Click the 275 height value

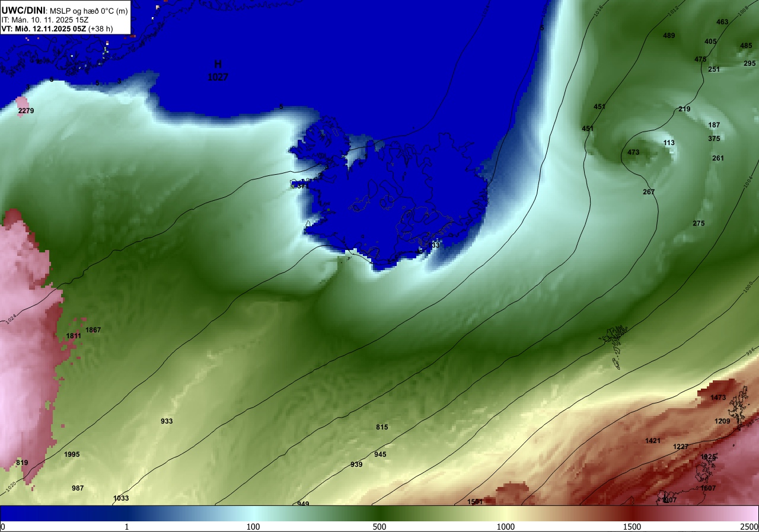tap(699, 223)
